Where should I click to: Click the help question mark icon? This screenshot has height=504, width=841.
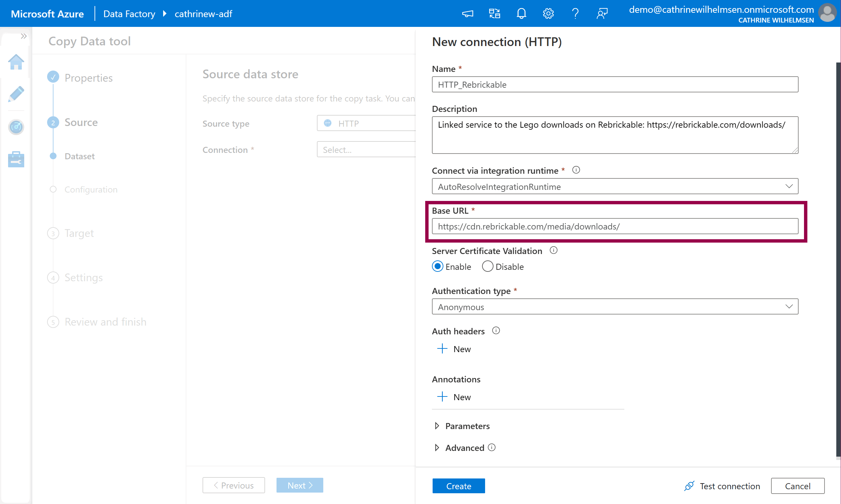[575, 13]
